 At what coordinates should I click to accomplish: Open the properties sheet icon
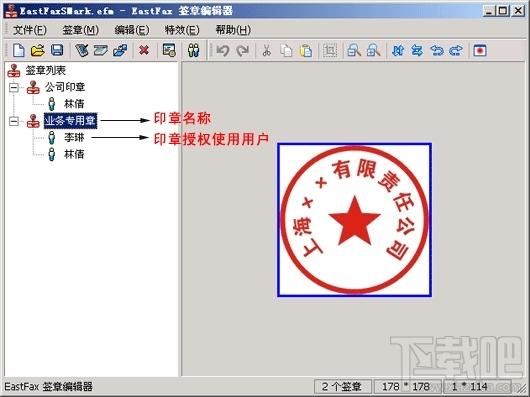click(x=169, y=51)
